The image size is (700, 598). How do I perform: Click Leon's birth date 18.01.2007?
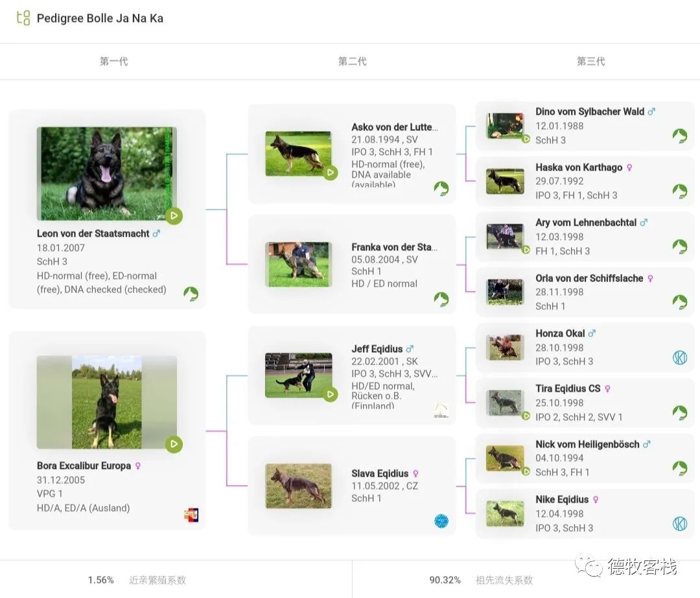pyautogui.click(x=61, y=248)
